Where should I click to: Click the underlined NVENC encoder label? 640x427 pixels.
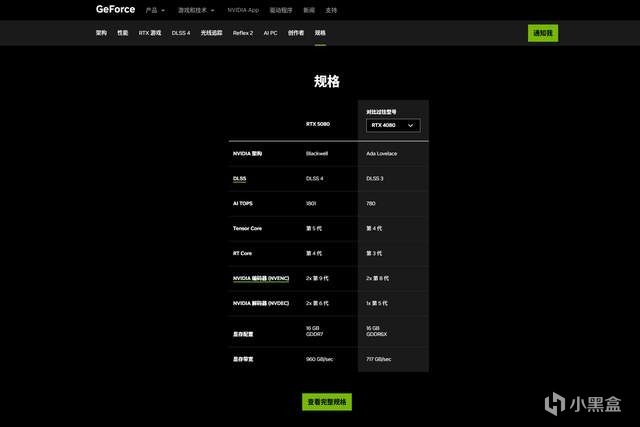click(x=261, y=278)
